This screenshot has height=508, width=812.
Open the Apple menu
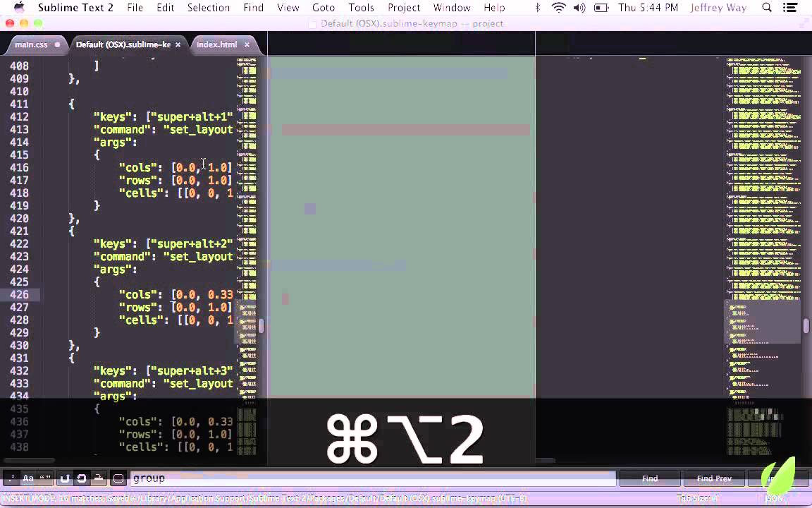18,7
